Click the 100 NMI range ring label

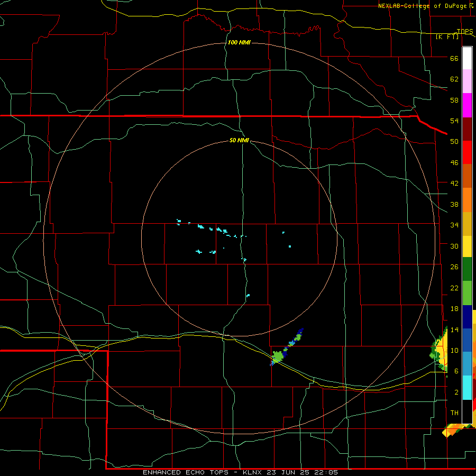pos(239,42)
